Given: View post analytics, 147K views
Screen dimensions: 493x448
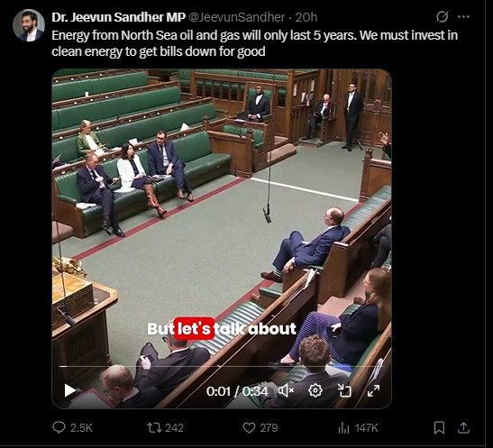Looking at the screenshot, I should (358, 428).
